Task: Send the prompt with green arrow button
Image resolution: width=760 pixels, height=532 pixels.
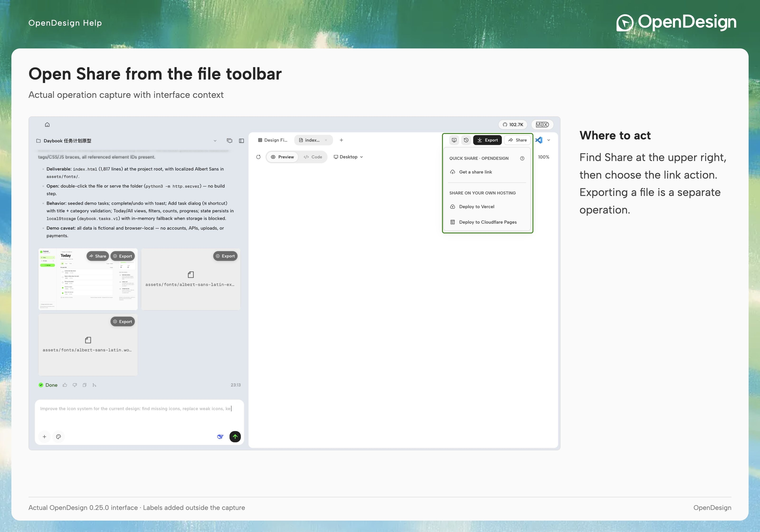Action: (x=235, y=437)
